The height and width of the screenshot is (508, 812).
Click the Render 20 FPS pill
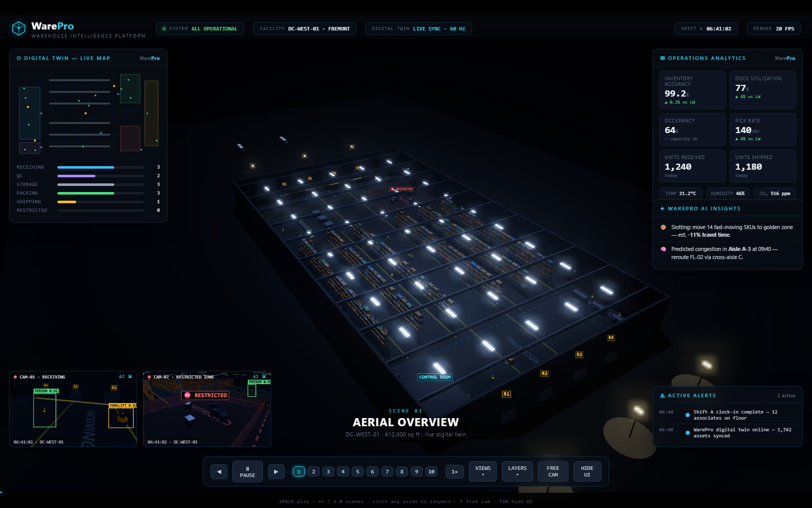[774, 29]
